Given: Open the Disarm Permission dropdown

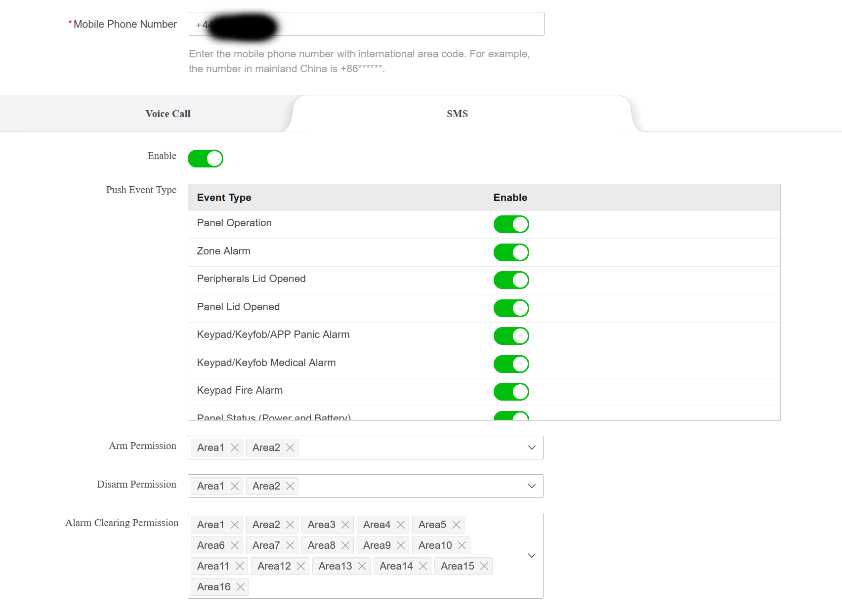Looking at the screenshot, I should (532, 486).
